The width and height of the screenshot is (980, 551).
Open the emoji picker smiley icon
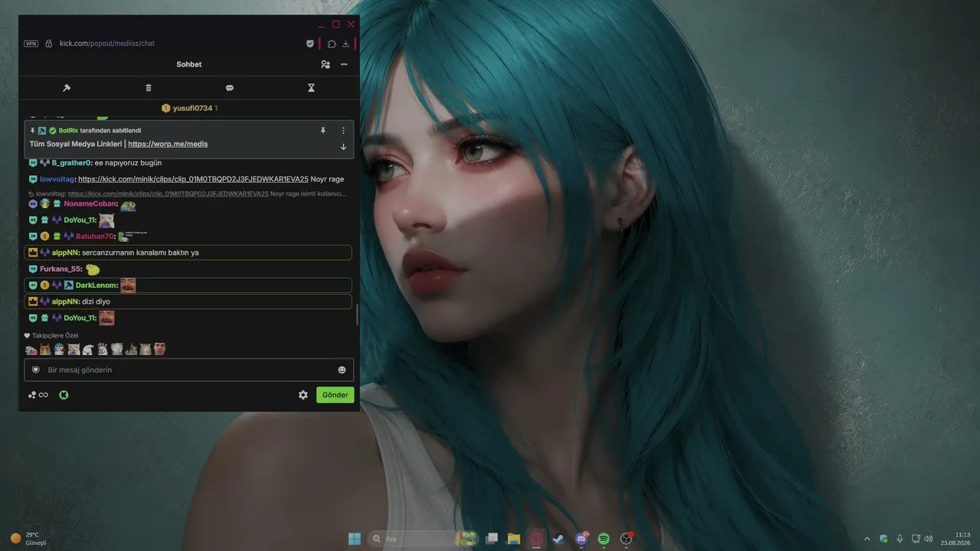pyautogui.click(x=341, y=370)
